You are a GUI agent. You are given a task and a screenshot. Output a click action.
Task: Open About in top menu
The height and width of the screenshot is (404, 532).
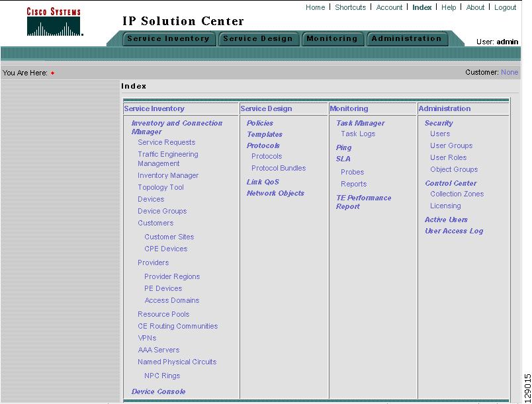(x=475, y=7)
